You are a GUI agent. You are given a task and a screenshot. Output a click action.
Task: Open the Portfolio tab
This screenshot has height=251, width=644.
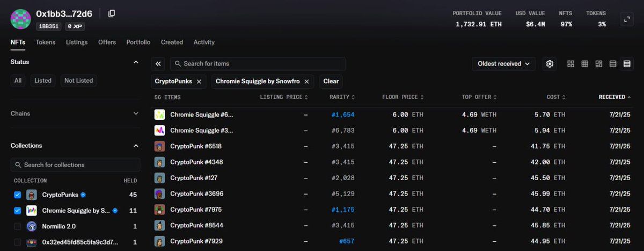tap(138, 42)
